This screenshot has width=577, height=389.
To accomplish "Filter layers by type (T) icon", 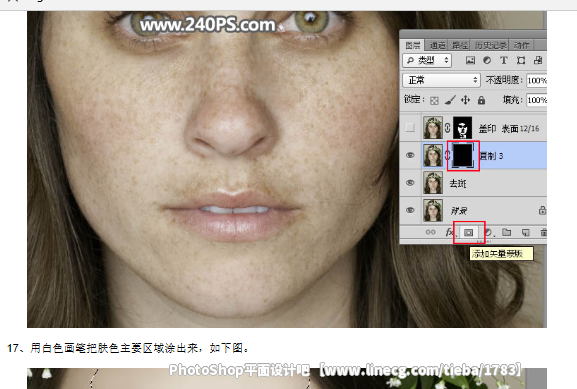I will click(x=504, y=60).
